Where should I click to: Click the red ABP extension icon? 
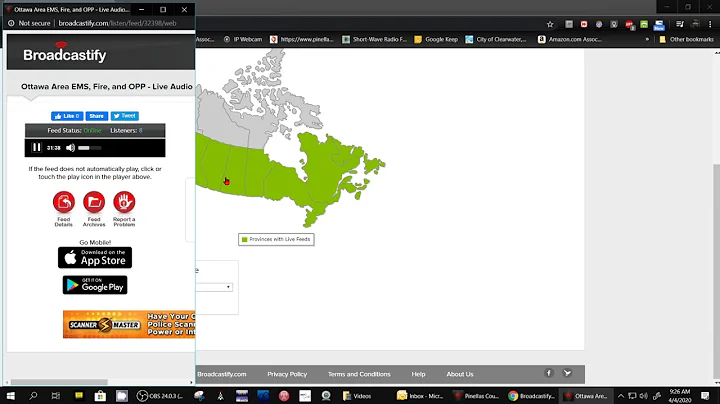tap(629, 25)
